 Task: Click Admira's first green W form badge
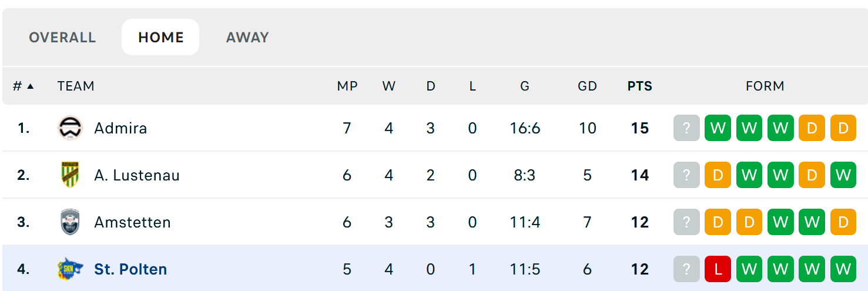click(718, 128)
